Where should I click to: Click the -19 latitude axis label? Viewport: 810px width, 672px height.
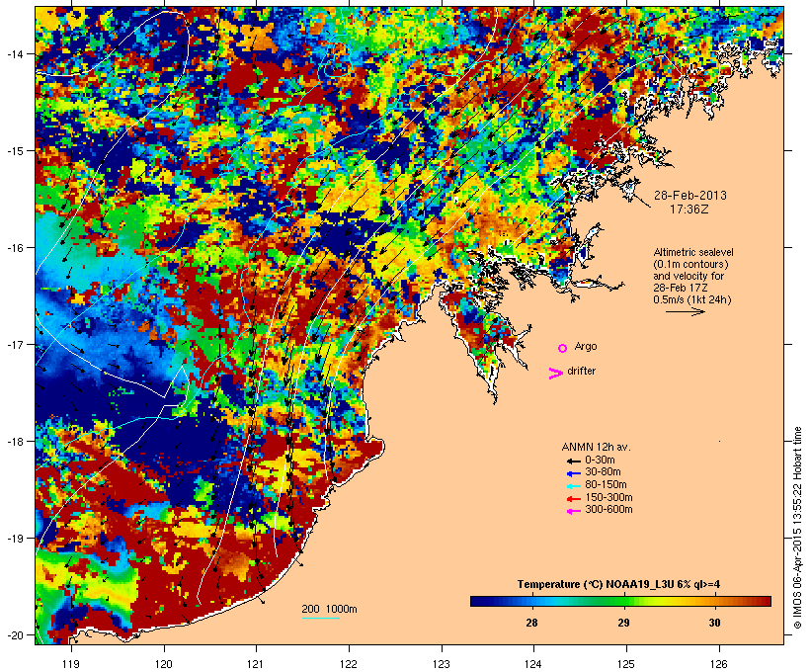pos(15,539)
